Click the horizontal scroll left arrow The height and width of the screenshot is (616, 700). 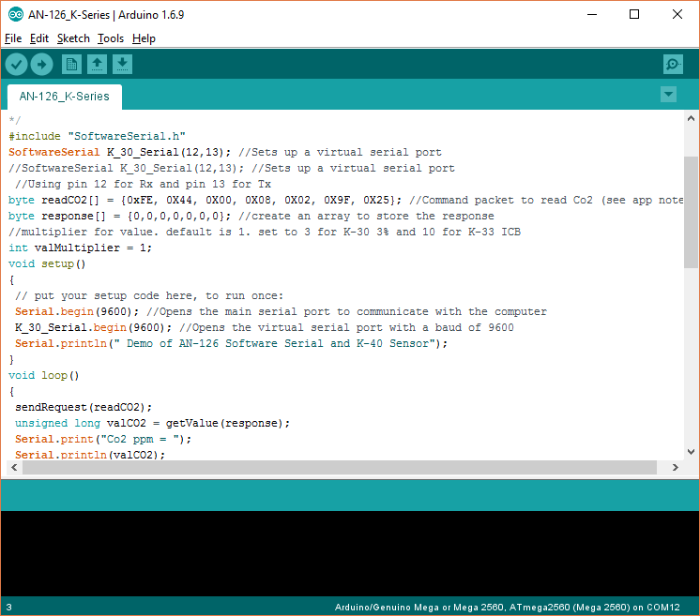(x=14, y=467)
